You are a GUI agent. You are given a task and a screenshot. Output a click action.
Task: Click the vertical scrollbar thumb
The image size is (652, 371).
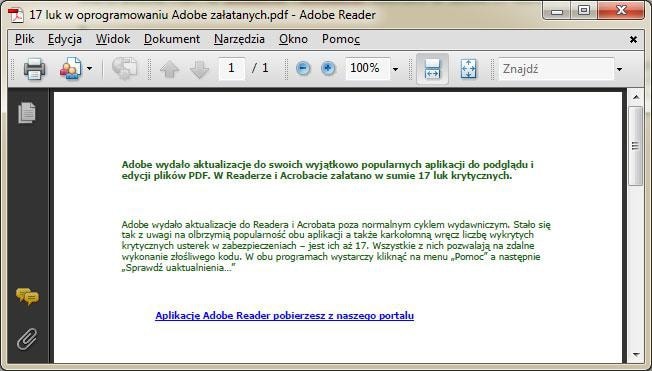point(636,146)
